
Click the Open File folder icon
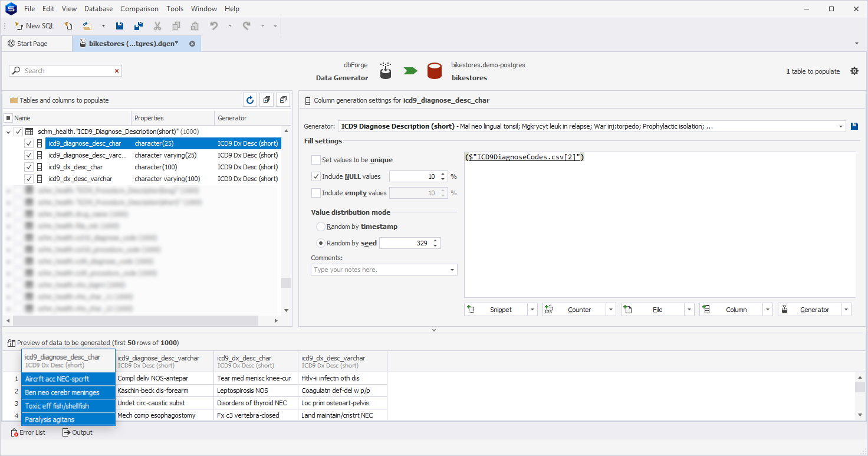click(87, 26)
